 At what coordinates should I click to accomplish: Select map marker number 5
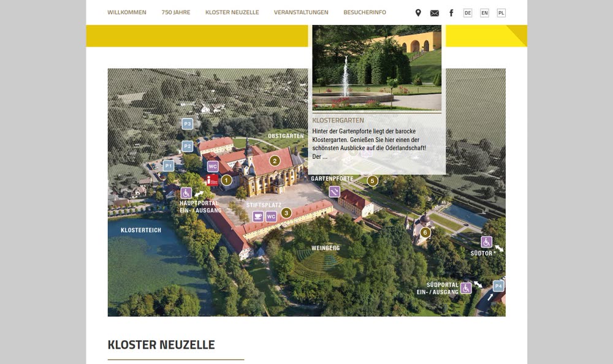click(x=372, y=181)
